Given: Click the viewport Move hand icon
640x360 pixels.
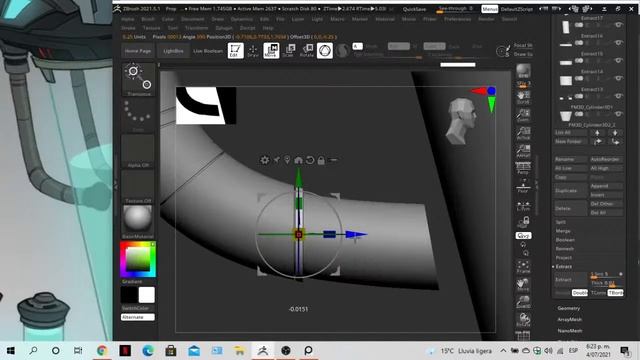Looking at the screenshot, I should [523, 285].
